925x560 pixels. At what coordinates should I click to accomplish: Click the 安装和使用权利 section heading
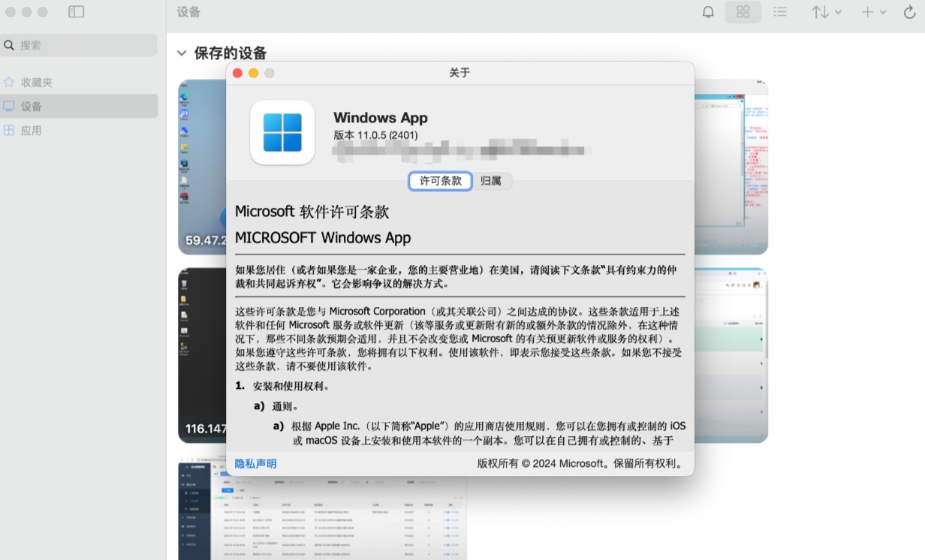click(291, 387)
